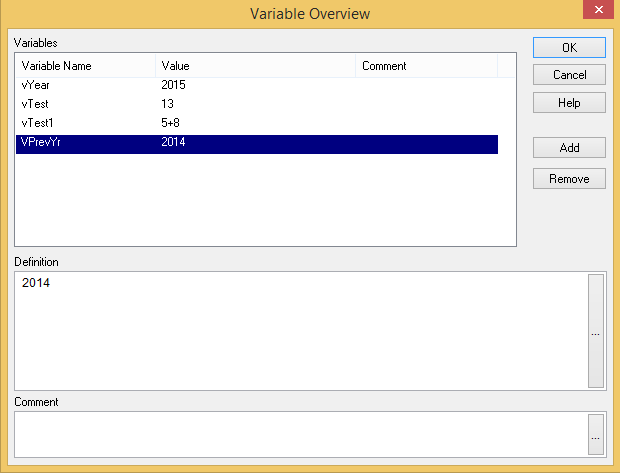The width and height of the screenshot is (620, 473).
Task: Click the Value column header
Action: 255,66
